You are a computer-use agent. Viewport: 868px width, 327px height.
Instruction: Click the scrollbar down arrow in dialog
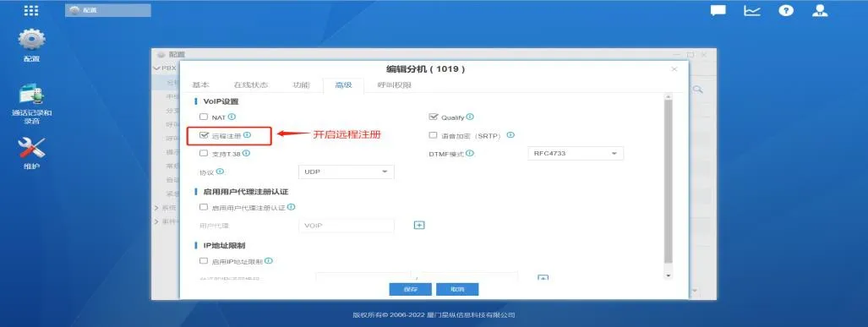(x=669, y=275)
